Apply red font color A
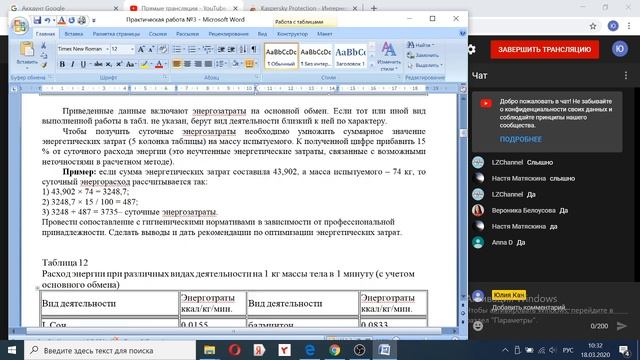 (x=159, y=64)
